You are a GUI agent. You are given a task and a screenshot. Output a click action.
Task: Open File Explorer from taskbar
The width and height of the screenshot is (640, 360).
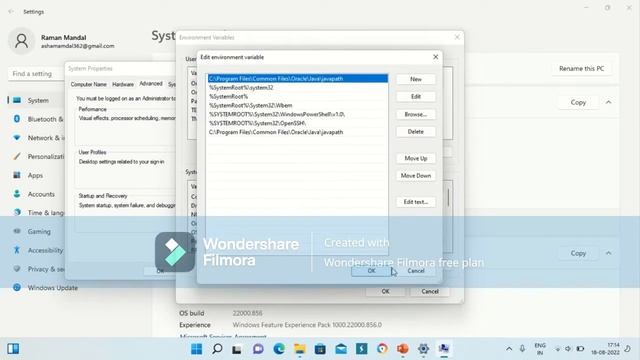coord(300,349)
